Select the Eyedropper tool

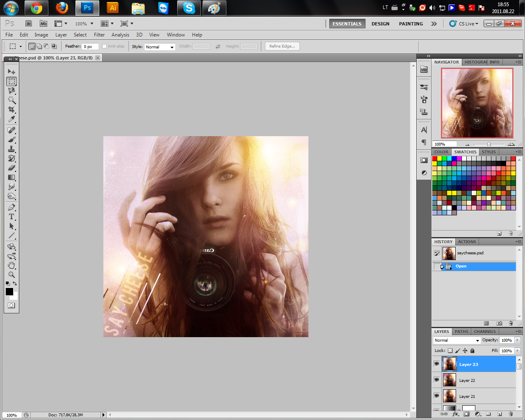pos(11,119)
